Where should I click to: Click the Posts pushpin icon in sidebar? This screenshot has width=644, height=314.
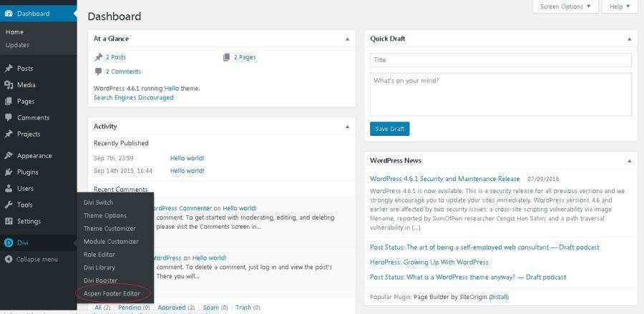[9, 69]
